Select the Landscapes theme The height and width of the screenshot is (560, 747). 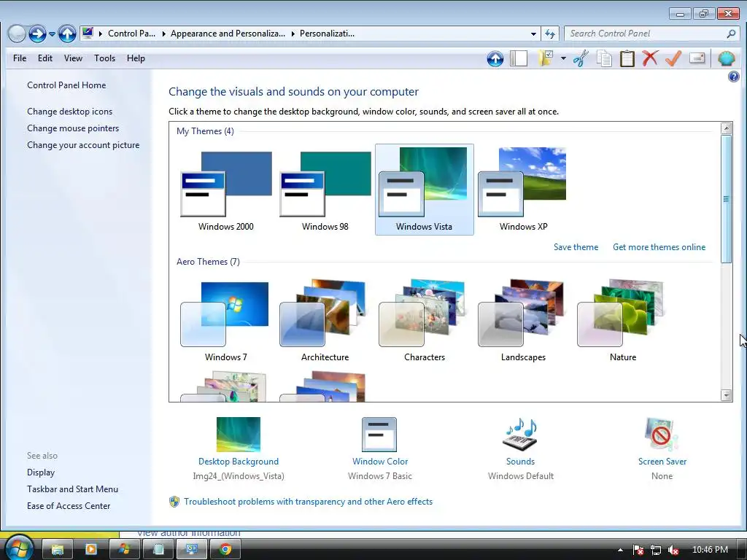524,320
